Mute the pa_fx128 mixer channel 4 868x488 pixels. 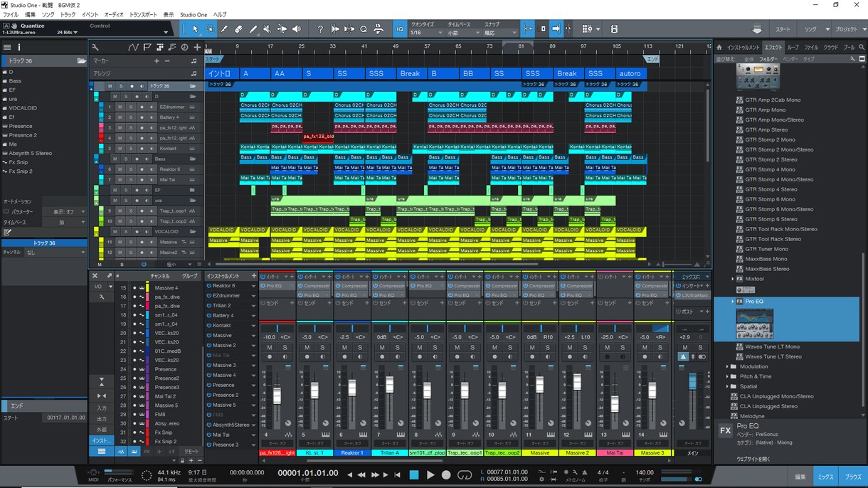(269, 347)
